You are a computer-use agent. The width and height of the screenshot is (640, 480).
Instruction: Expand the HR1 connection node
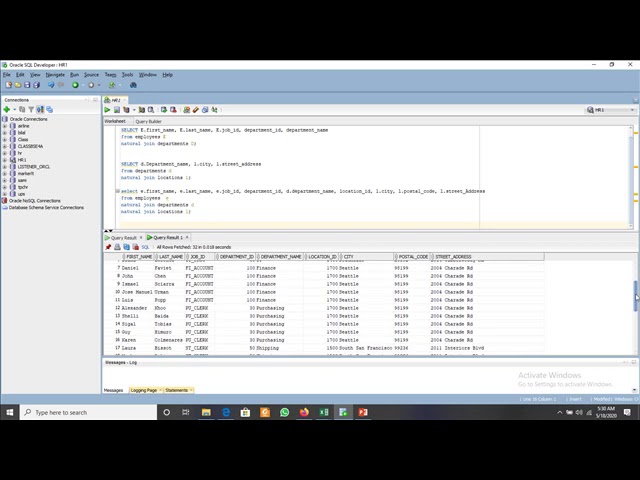click(x=4, y=160)
